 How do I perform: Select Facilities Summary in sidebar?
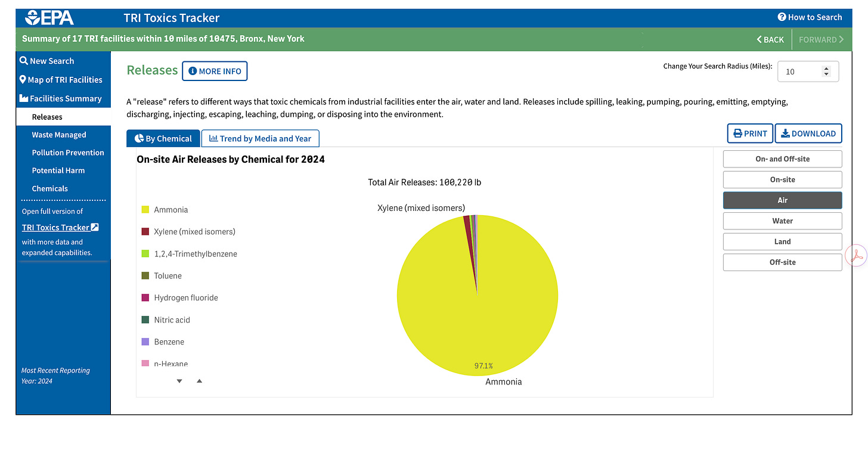[x=61, y=98]
